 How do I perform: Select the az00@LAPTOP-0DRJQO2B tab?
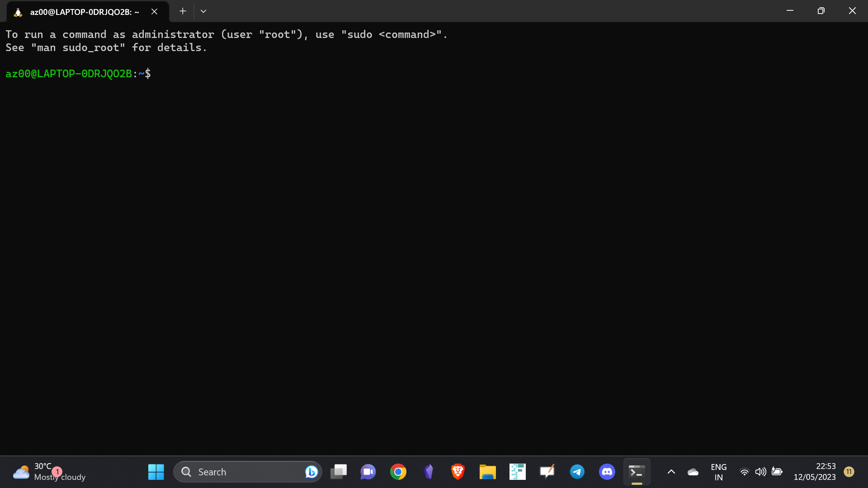(85, 12)
